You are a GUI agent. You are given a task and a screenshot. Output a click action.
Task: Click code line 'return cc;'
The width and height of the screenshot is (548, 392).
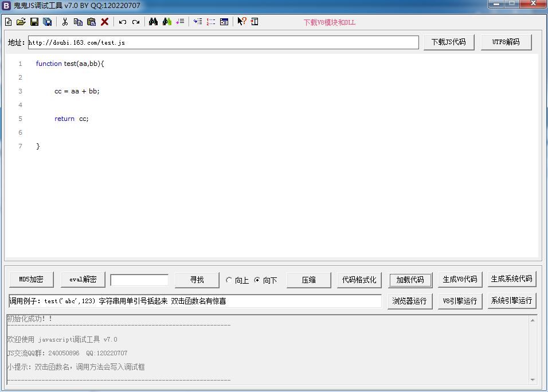(71, 119)
